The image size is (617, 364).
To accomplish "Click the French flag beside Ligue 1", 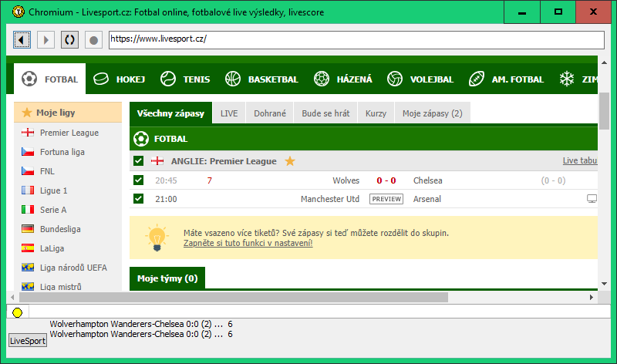I will pos(28,190).
